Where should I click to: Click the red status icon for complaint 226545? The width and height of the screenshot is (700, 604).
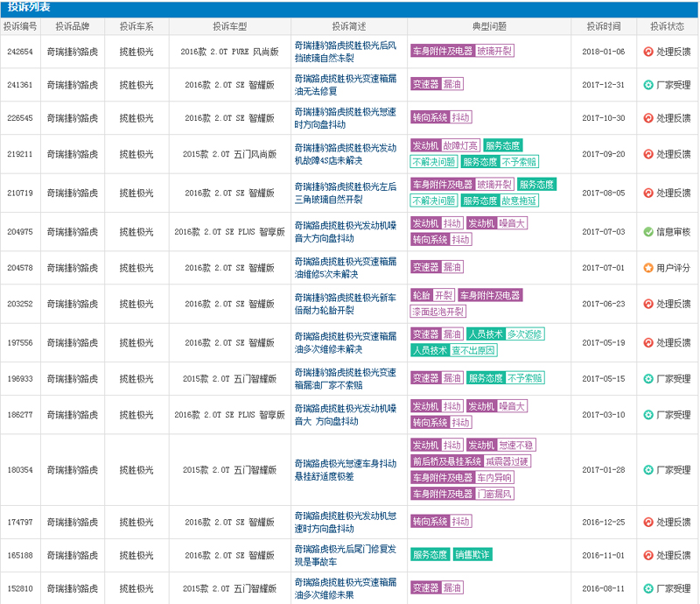(648, 118)
